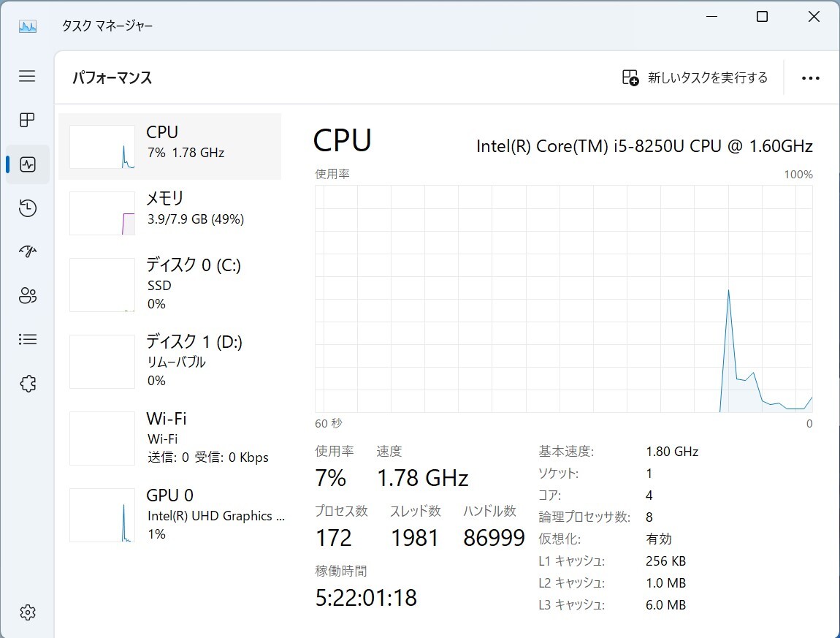
Task: Open the Startup apps page icon
Action: (x=27, y=252)
